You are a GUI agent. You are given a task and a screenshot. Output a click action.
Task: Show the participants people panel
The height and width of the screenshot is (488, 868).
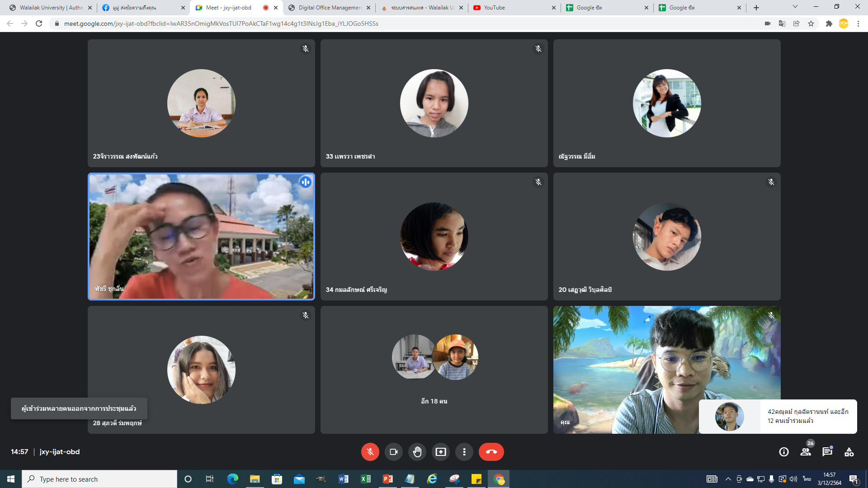pyautogui.click(x=806, y=452)
